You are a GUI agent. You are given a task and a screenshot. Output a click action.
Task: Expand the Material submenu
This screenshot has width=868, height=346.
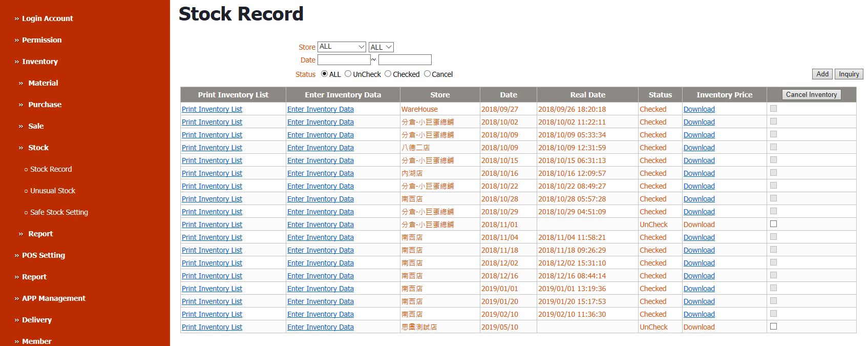tap(43, 83)
